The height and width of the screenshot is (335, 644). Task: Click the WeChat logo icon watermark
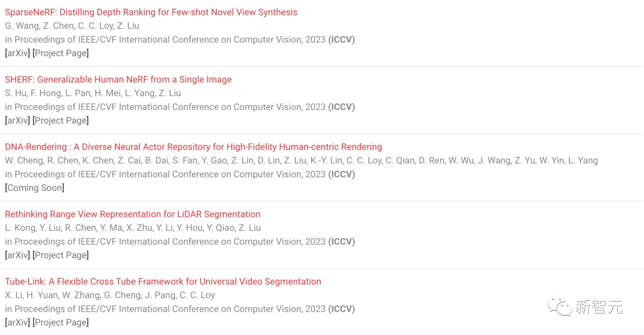(x=559, y=306)
